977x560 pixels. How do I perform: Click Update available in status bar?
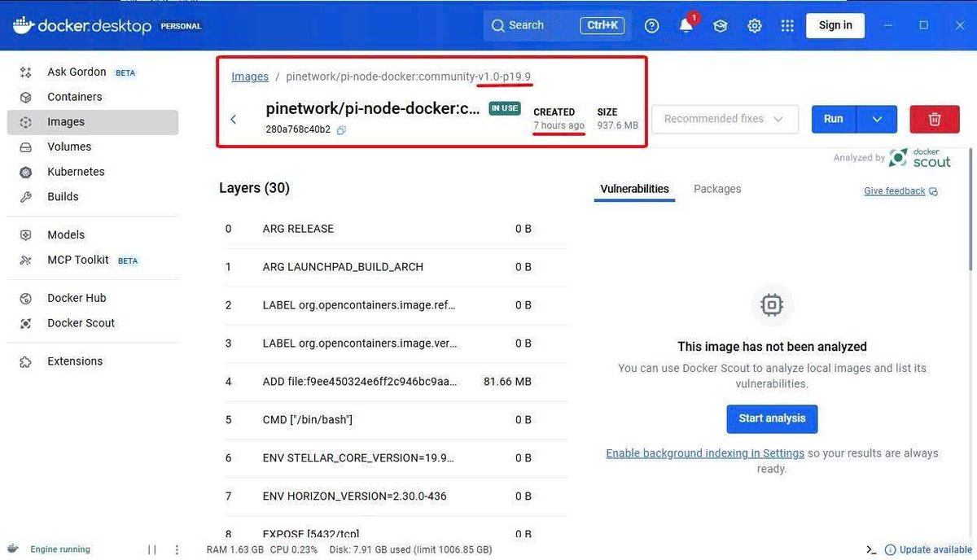928,549
